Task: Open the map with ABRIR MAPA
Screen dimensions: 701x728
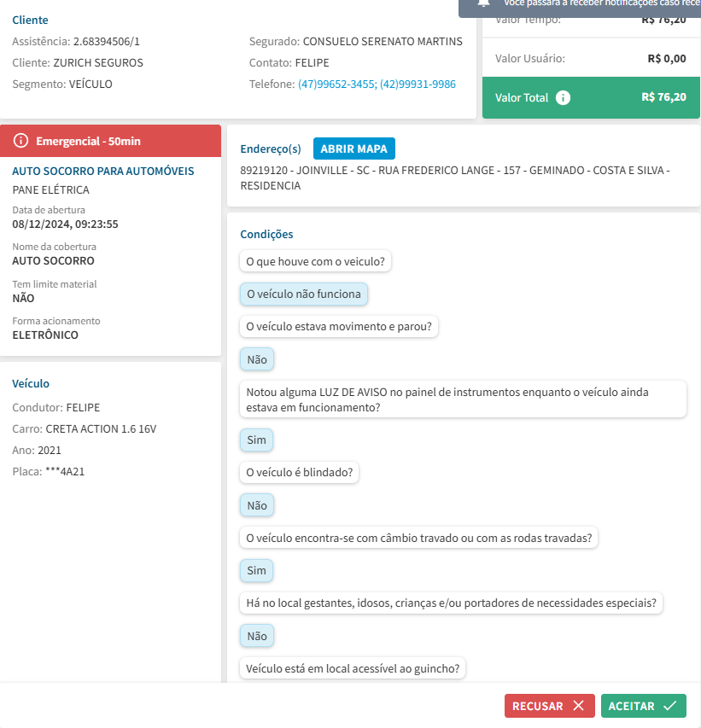Action: pyautogui.click(x=354, y=149)
